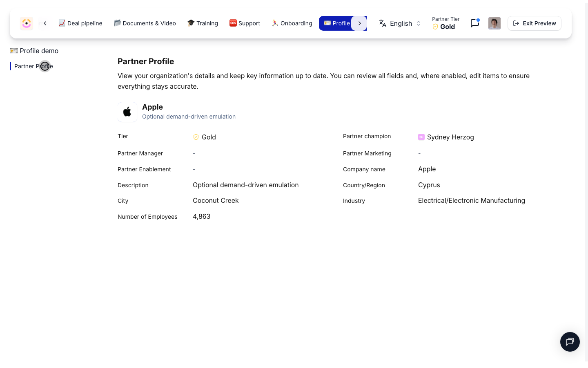Click the Apple heading name
The width and height of the screenshot is (588, 368).
pos(152,107)
